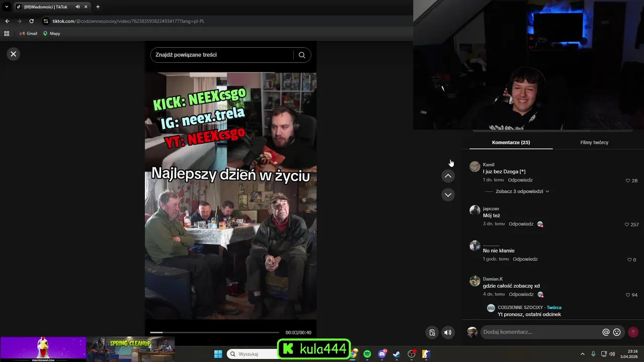Focus the 'Znajdź powiązane treści' search field
Screen dimensions: 644x362
tap(221, 55)
